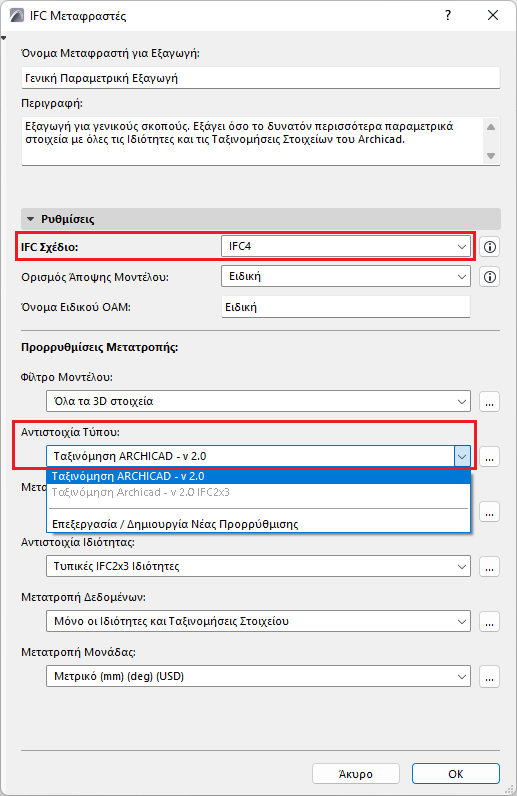Open the Μετρικό (mm) (deg) (USD) dropdown
The image size is (517, 796).
pos(258,676)
